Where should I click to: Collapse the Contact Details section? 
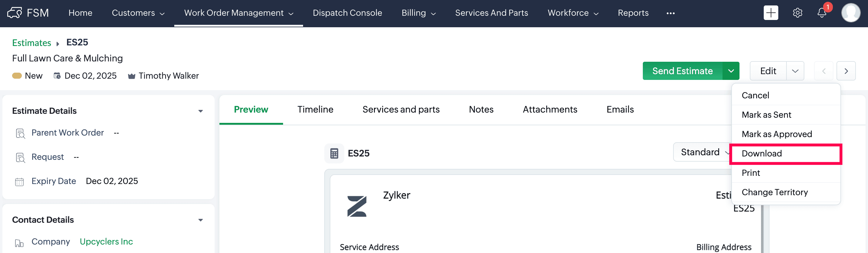point(201,220)
